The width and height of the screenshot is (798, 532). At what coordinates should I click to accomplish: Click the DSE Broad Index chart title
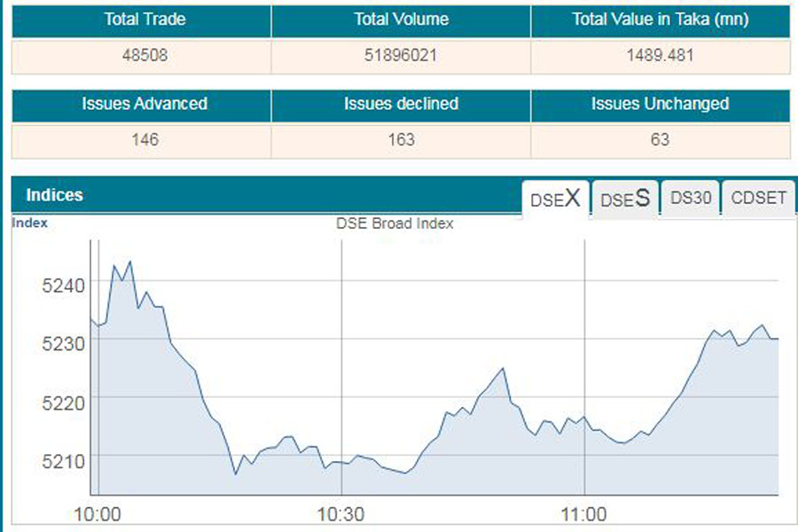point(395,223)
